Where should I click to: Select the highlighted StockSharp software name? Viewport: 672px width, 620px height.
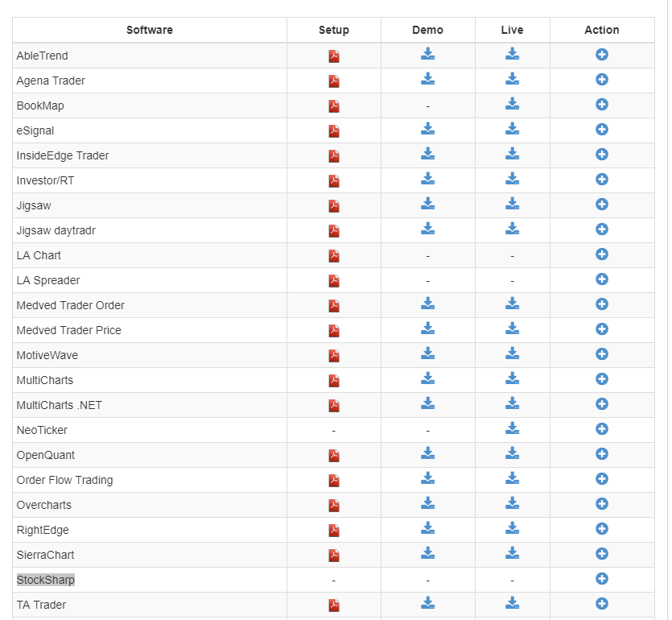(x=46, y=580)
